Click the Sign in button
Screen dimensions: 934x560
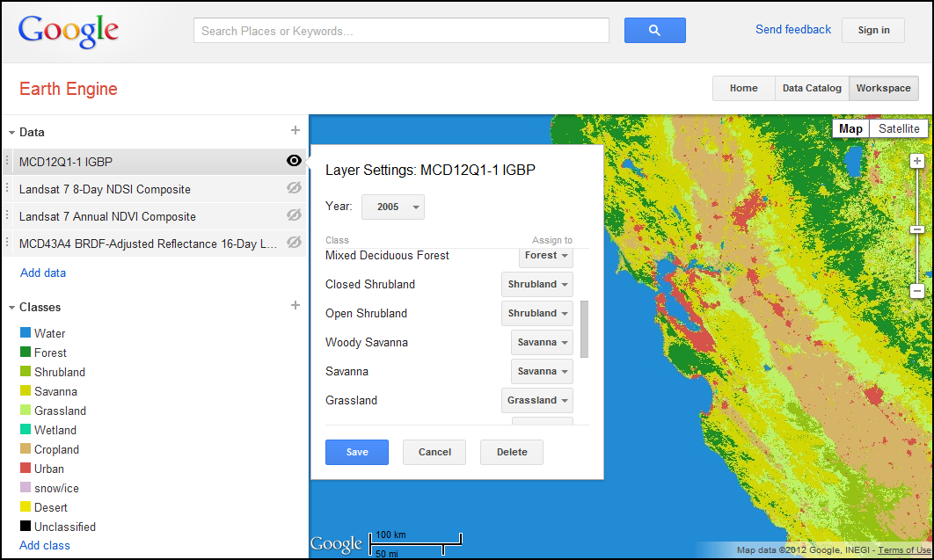point(873,31)
